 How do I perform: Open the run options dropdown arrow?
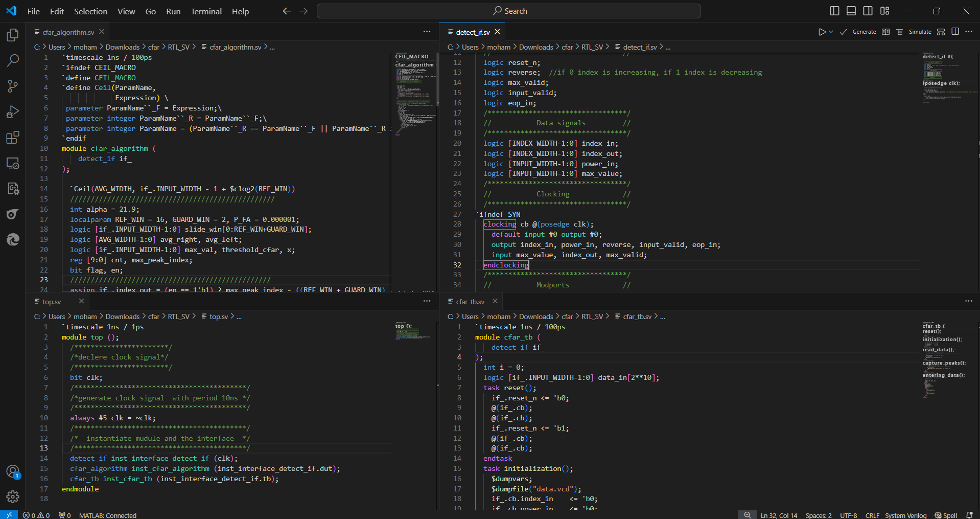[831, 32]
